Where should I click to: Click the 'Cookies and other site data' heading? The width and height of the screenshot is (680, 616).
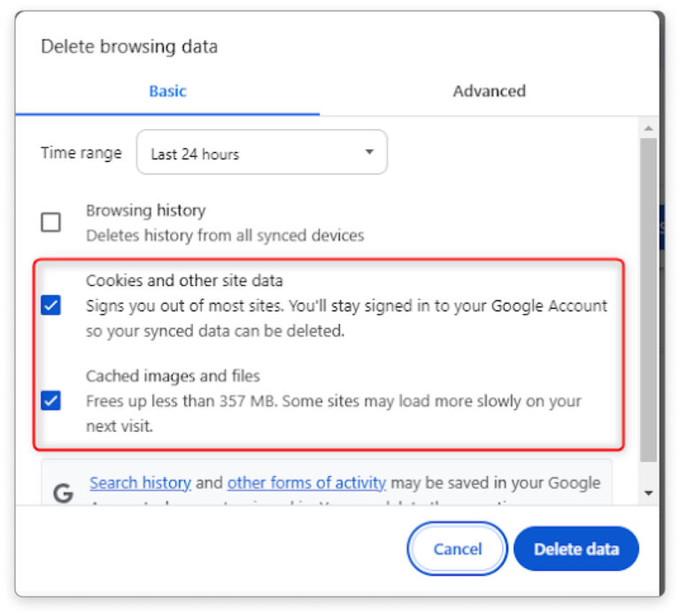pyautogui.click(x=184, y=281)
